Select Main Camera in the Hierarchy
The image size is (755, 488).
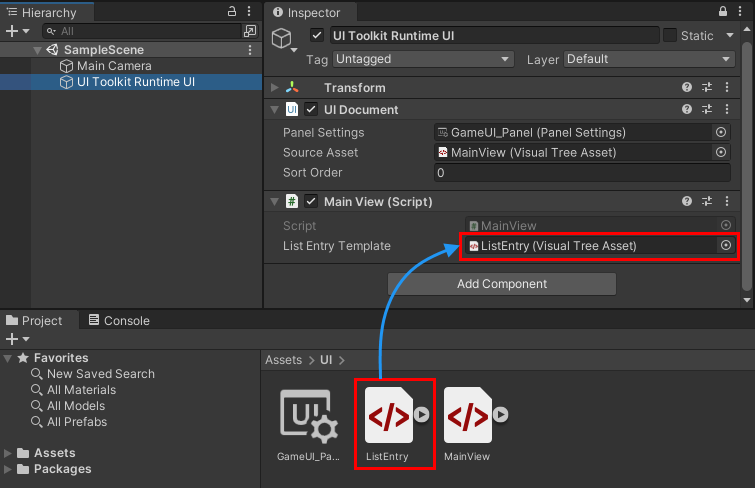pos(113,66)
